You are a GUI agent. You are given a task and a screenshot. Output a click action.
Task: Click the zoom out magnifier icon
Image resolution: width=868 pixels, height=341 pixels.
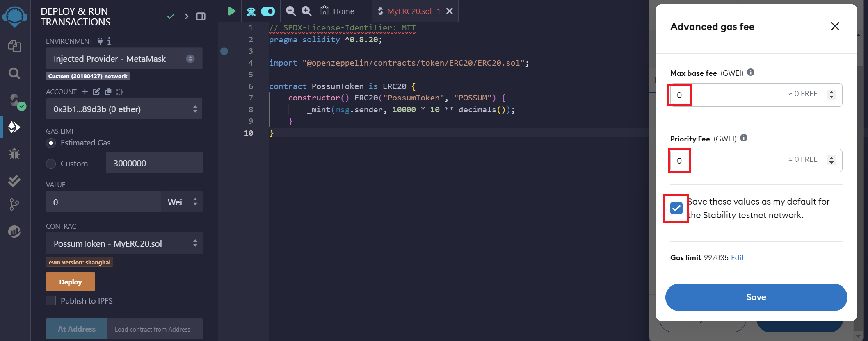click(x=290, y=11)
